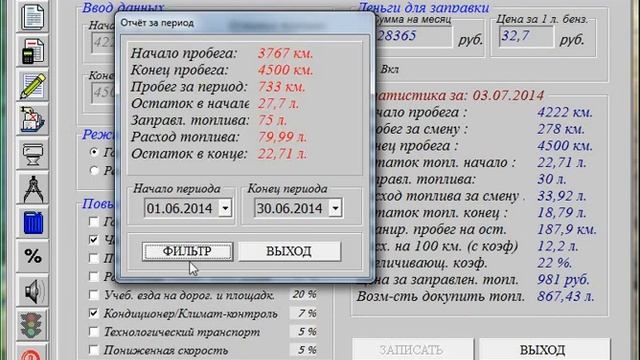Viewport: 640px width, 360px height.
Task: Click the 187,9 км. planned mileage value
Action: 567,229
